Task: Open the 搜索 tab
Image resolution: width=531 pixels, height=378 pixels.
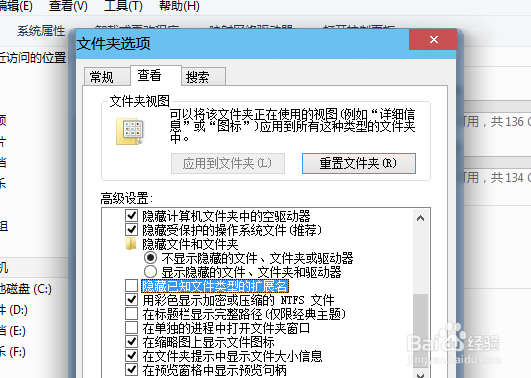Action: [204, 77]
